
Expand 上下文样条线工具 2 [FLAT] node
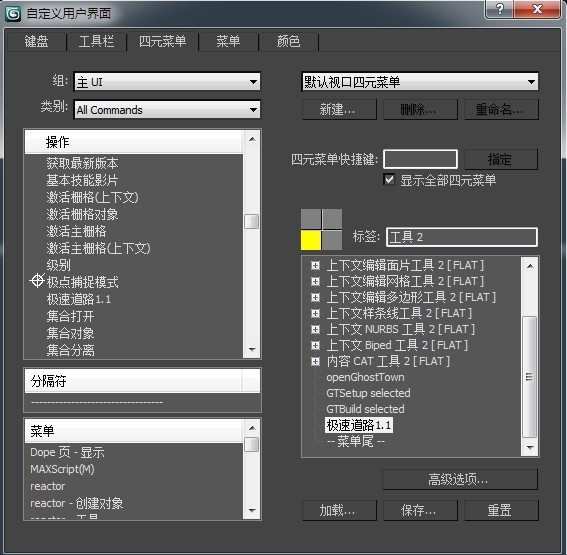(x=315, y=313)
